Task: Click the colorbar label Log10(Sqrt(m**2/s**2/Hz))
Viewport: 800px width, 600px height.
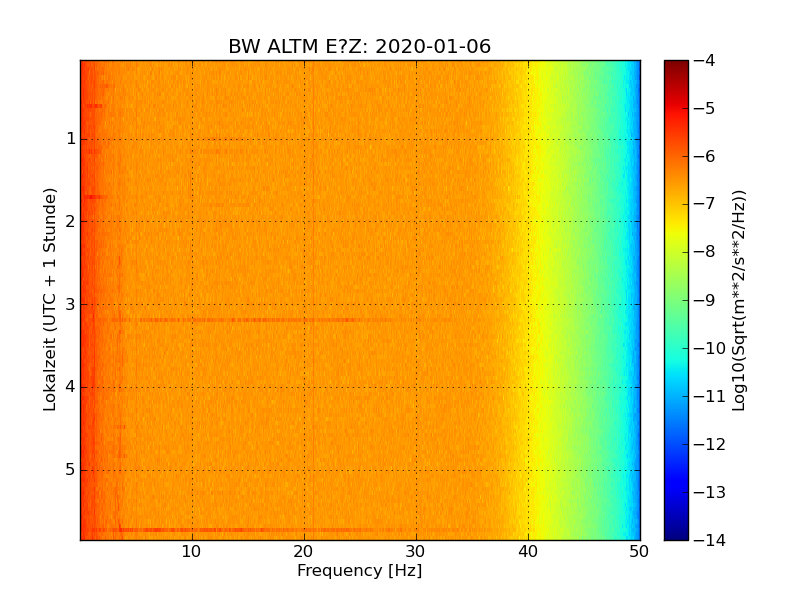Action: tap(738, 301)
